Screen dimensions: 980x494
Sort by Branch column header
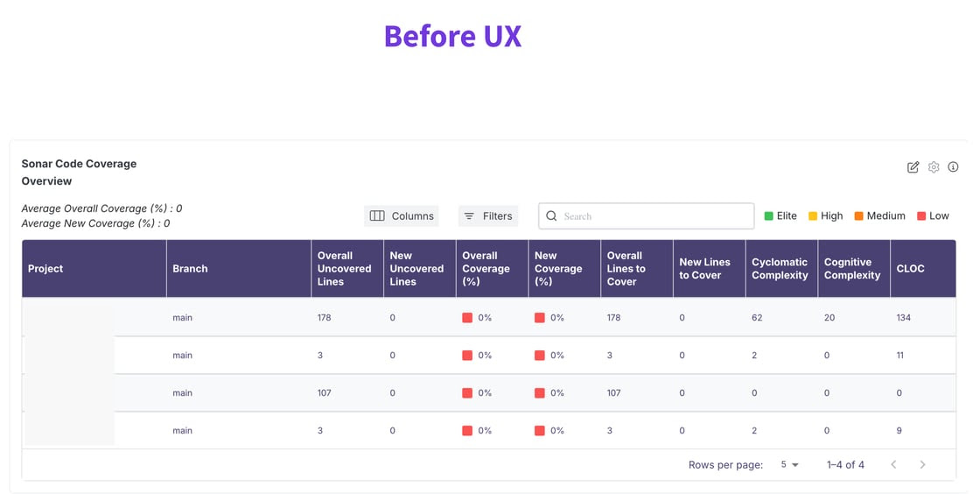click(x=190, y=269)
